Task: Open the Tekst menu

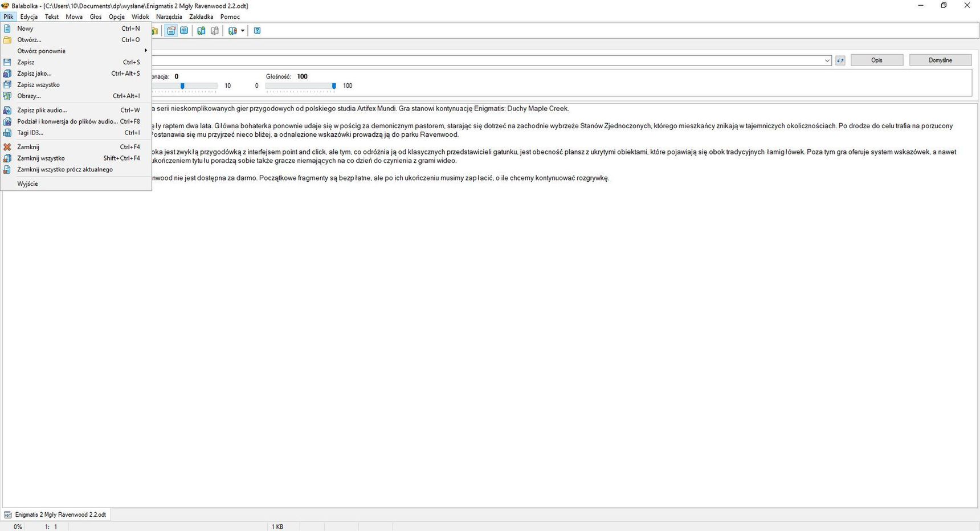Action: [x=52, y=17]
